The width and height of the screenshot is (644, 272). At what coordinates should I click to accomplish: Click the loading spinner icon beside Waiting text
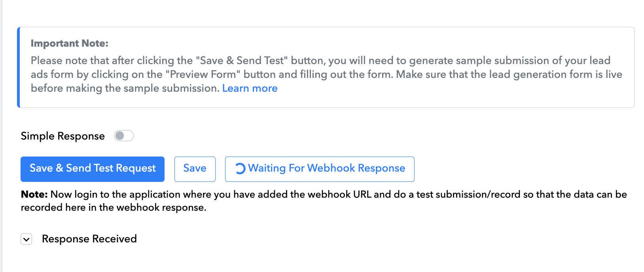point(240,169)
